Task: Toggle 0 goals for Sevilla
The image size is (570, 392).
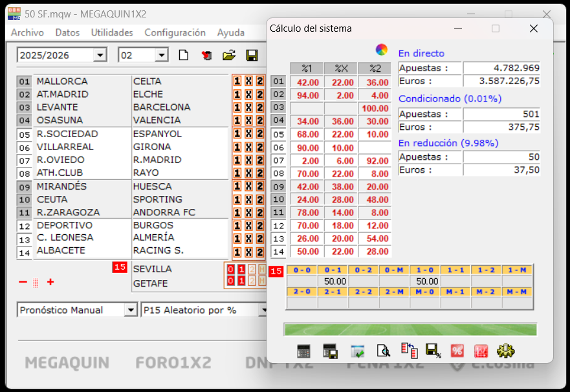Action: pyautogui.click(x=230, y=269)
